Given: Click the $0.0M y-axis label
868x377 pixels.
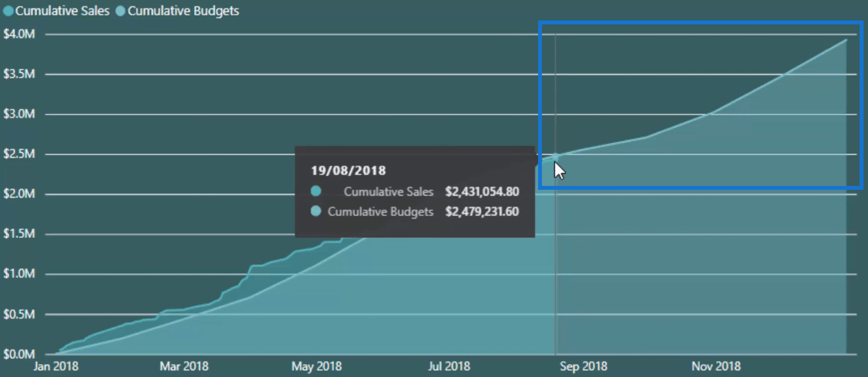Looking at the screenshot, I should (x=19, y=354).
